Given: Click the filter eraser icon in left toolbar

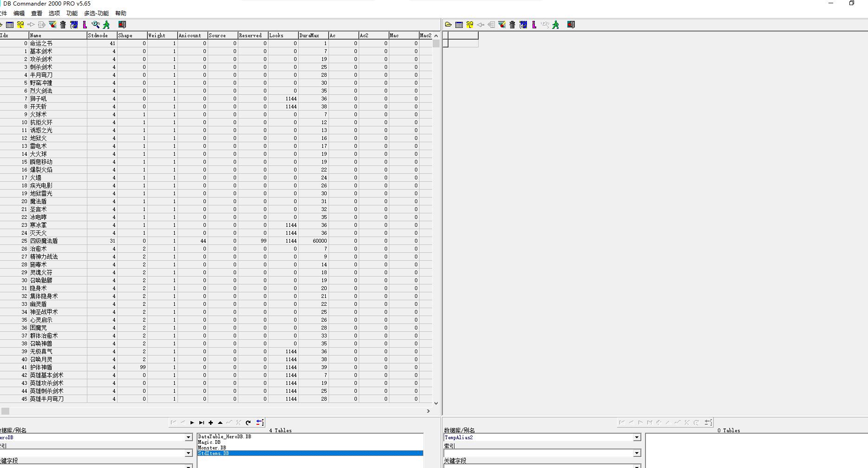Looking at the screenshot, I should click(53, 25).
